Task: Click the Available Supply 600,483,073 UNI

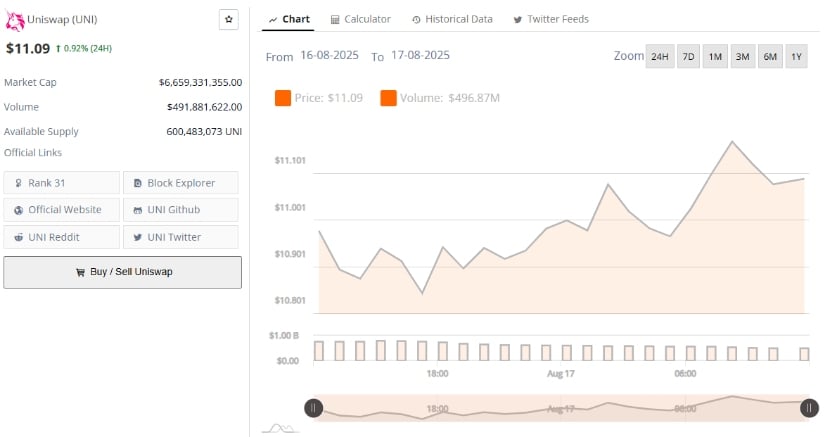Action: click(x=204, y=131)
